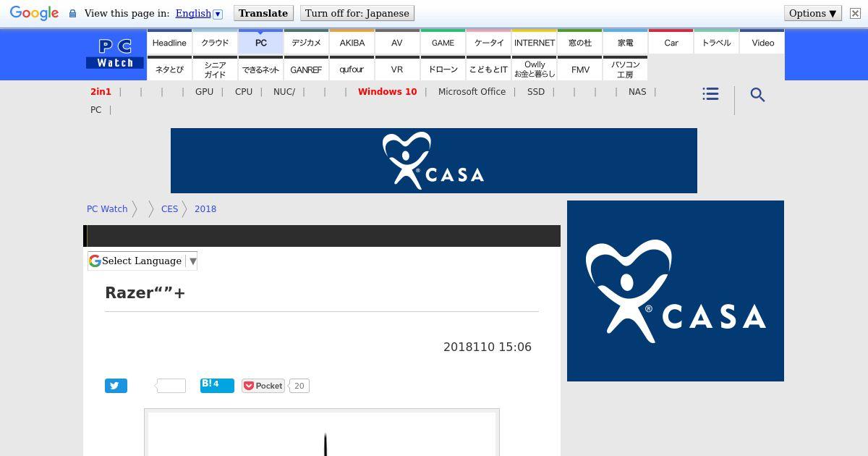868x456 pixels.
Task: Open the Headline tab
Action: click(169, 42)
